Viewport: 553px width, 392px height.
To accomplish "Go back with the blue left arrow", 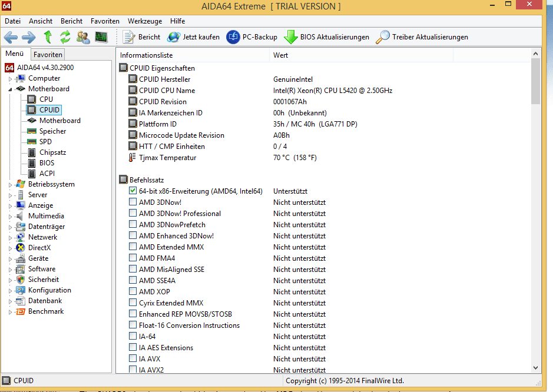I will (x=11, y=37).
